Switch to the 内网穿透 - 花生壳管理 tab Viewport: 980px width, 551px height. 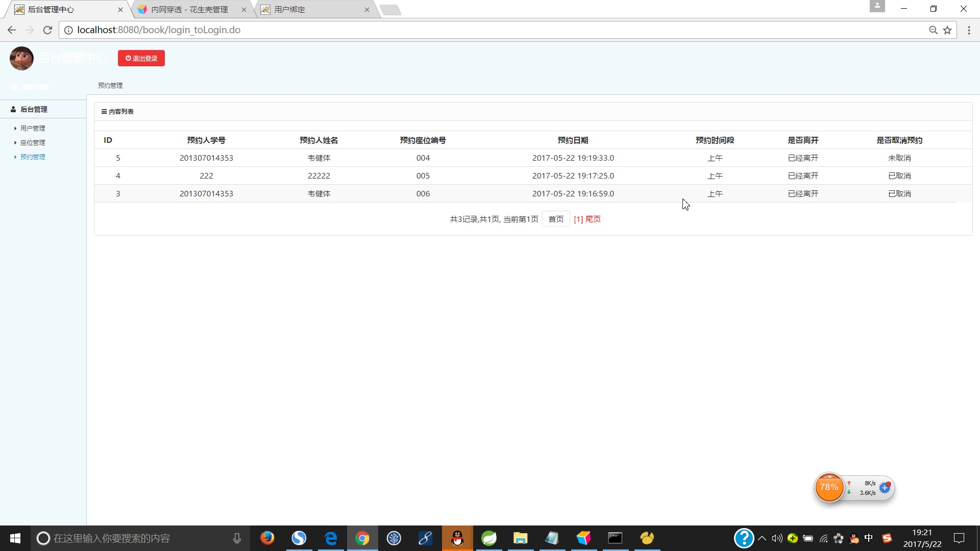click(x=189, y=10)
